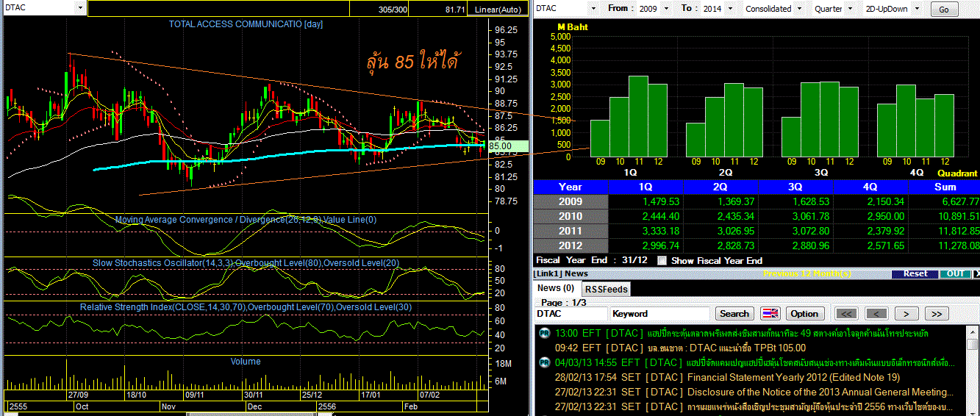Switch news language with the flag icon

770,314
